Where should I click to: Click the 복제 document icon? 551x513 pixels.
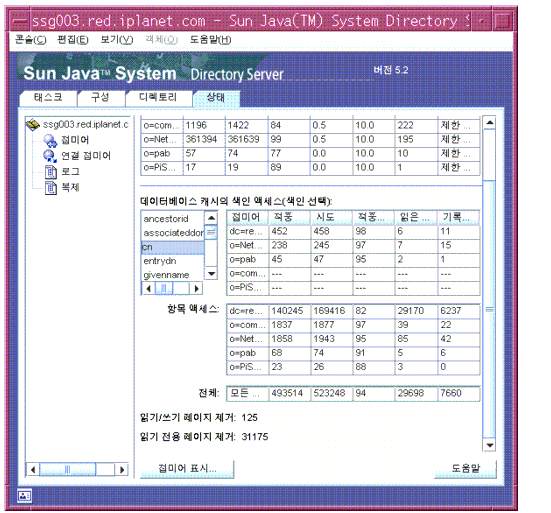51,188
